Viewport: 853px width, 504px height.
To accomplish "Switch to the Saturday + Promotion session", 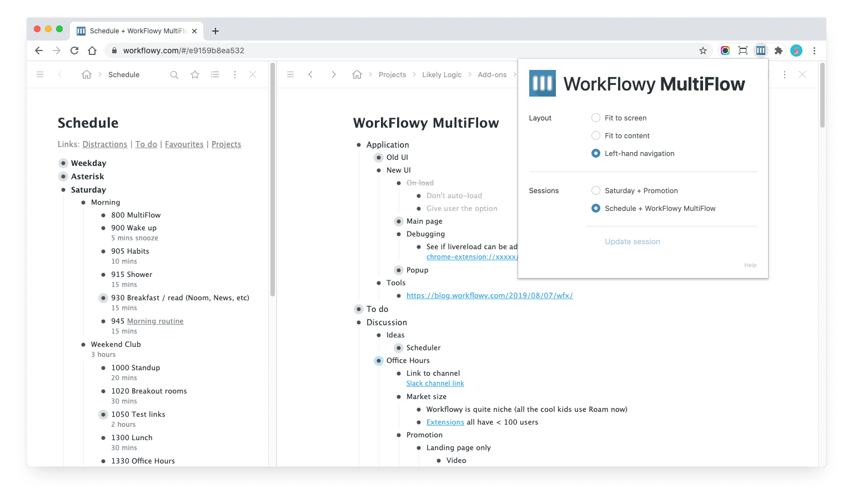I will pos(596,190).
